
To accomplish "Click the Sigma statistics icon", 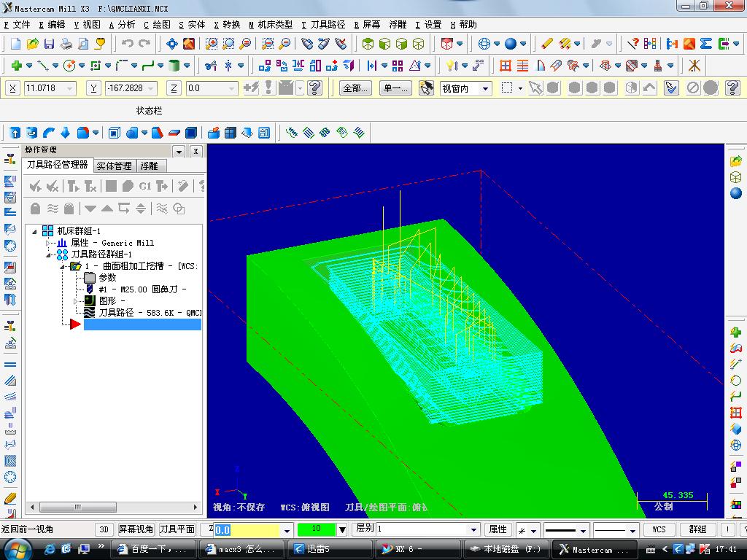I will [x=706, y=44].
